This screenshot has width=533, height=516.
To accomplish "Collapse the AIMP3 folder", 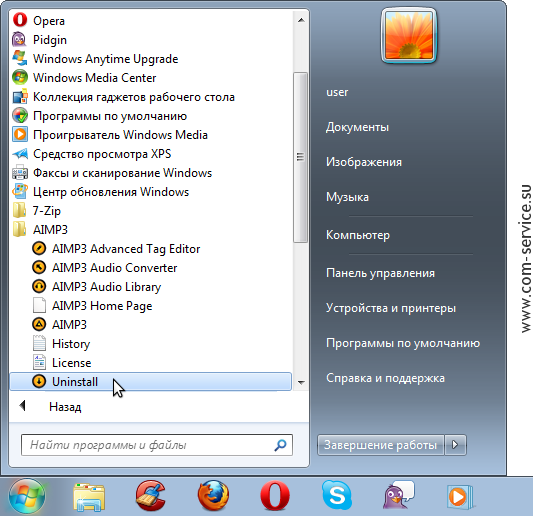I will pyautogui.click(x=151, y=230).
